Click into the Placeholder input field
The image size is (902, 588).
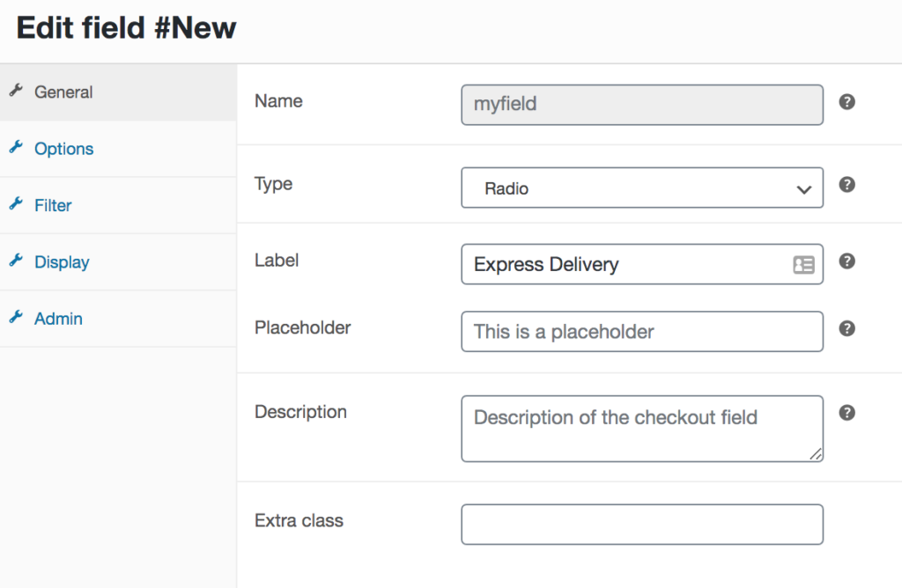pos(642,332)
